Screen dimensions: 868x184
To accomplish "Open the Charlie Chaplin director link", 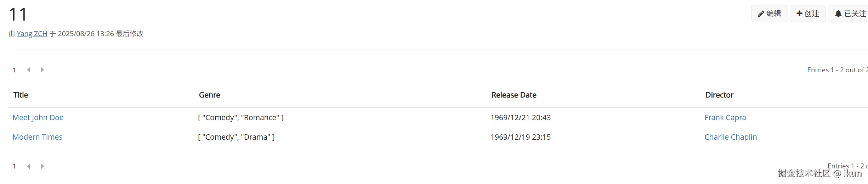I will 730,137.
